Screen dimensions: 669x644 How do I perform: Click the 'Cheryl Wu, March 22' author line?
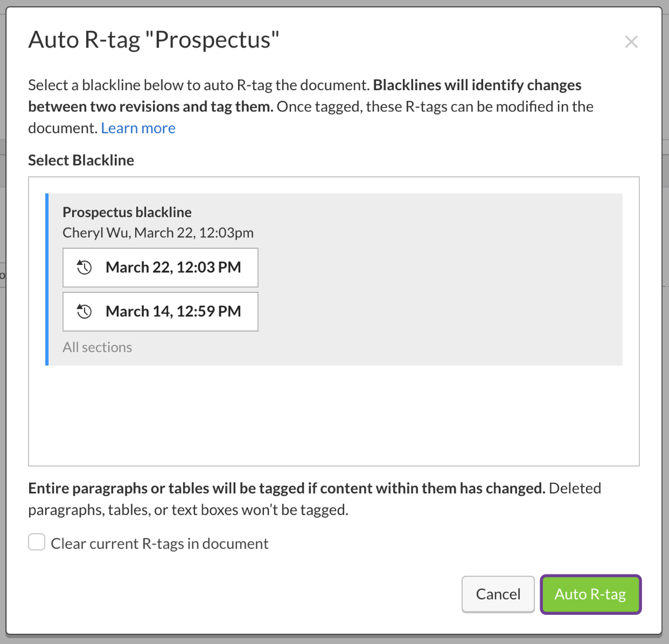(x=158, y=233)
